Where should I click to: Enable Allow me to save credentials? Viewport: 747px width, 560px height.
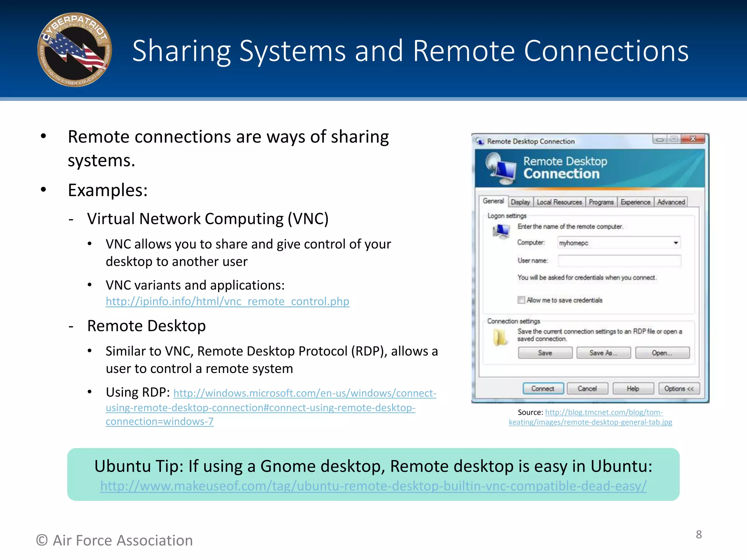click(x=521, y=300)
